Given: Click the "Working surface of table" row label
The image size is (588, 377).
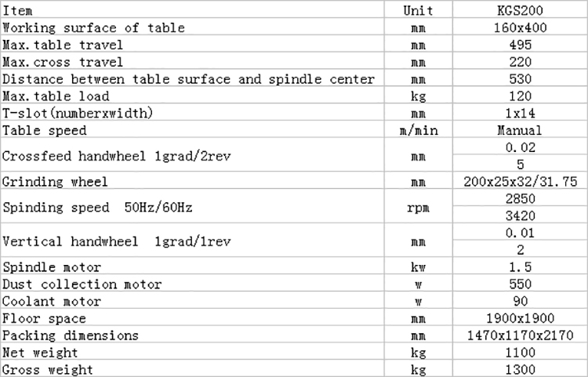Looking at the screenshot, I should pos(94,27).
